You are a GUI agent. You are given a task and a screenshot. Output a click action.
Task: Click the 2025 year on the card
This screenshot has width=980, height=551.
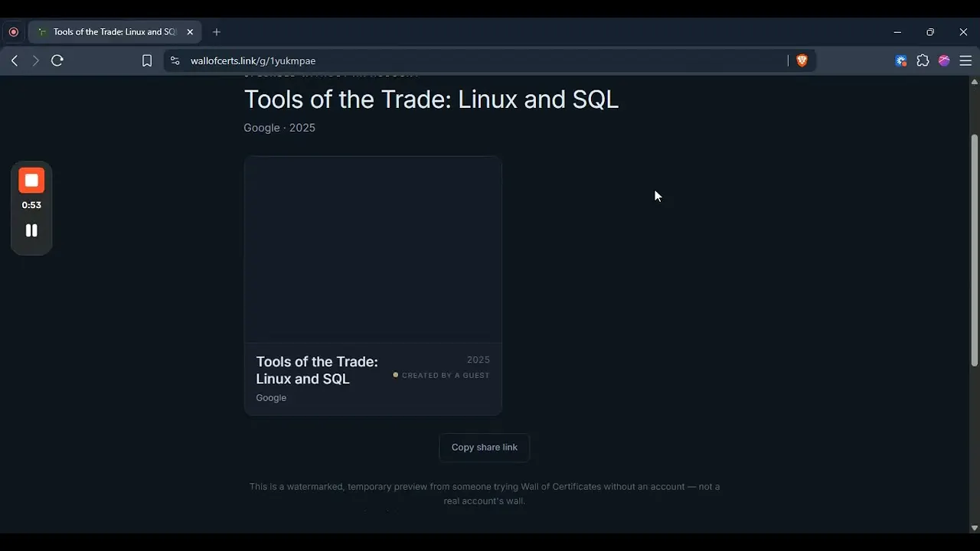[x=479, y=360]
